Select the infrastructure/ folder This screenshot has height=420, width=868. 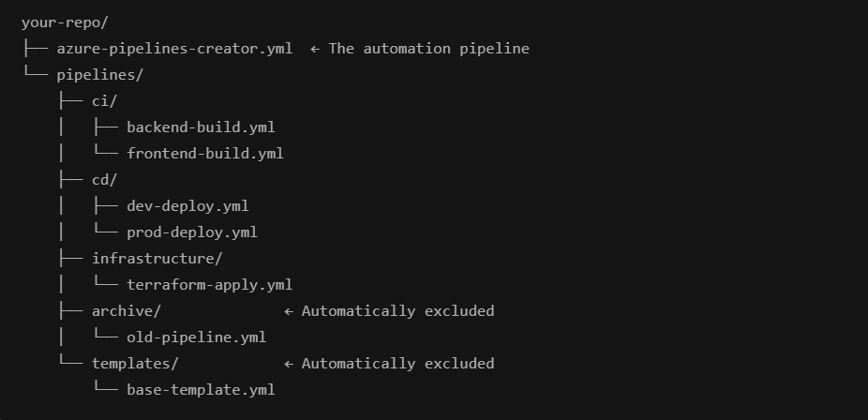click(157, 259)
